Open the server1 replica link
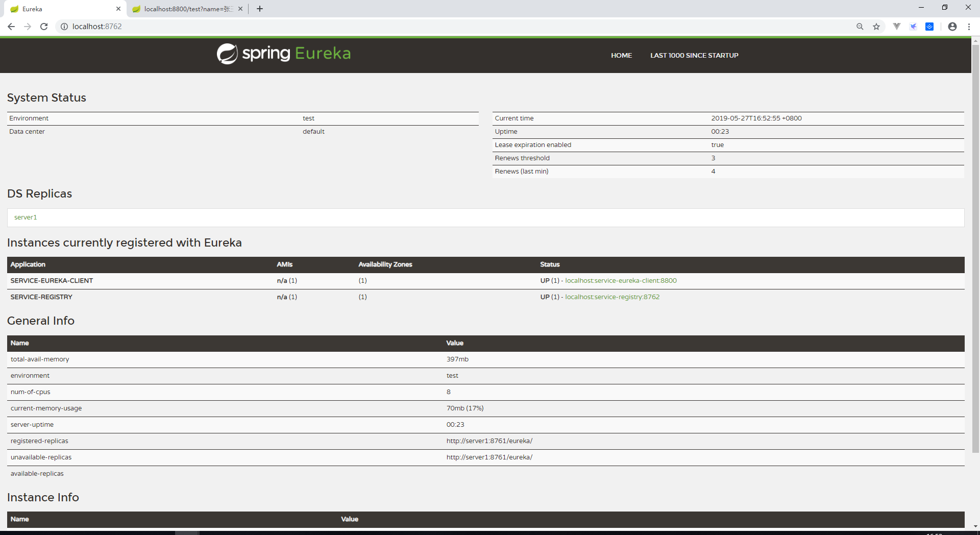Viewport: 980px width, 535px height. click(x=26, y=217)
